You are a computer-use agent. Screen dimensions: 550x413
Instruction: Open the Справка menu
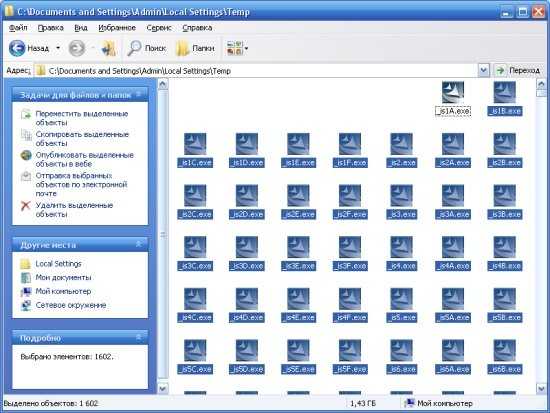(x=197, y=28)
